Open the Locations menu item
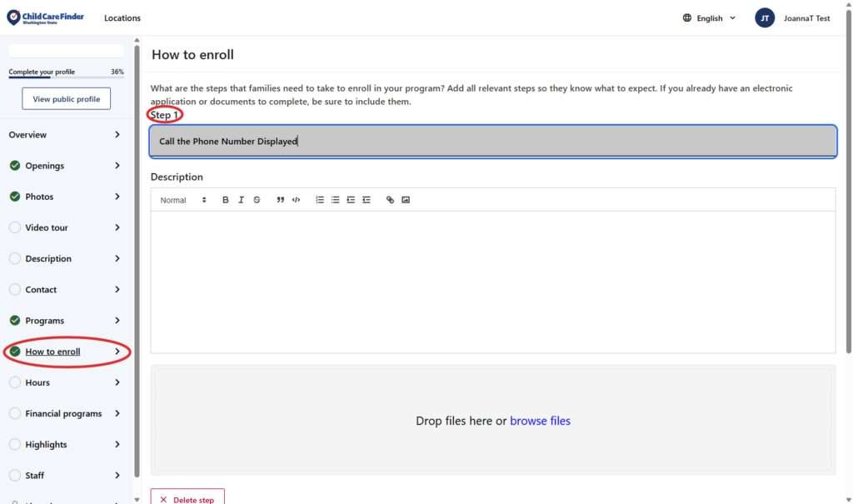853x504 pixels. click(x=122, y=18)
